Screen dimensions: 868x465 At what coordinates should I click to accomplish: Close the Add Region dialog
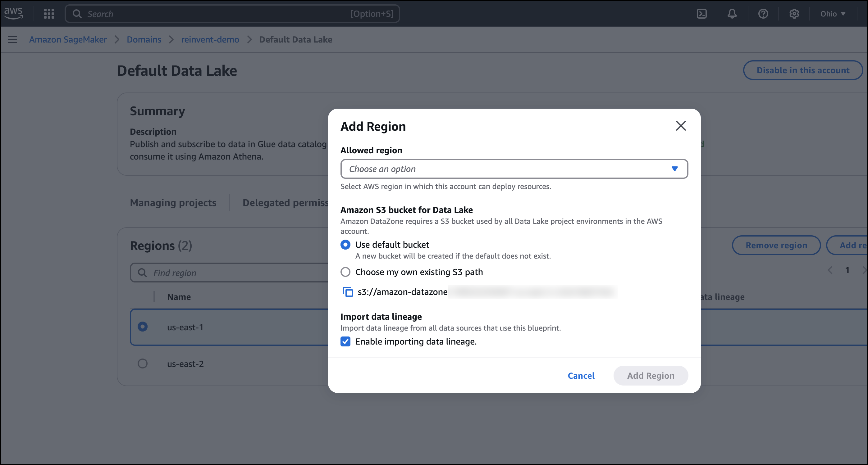(x=681, y=126)
